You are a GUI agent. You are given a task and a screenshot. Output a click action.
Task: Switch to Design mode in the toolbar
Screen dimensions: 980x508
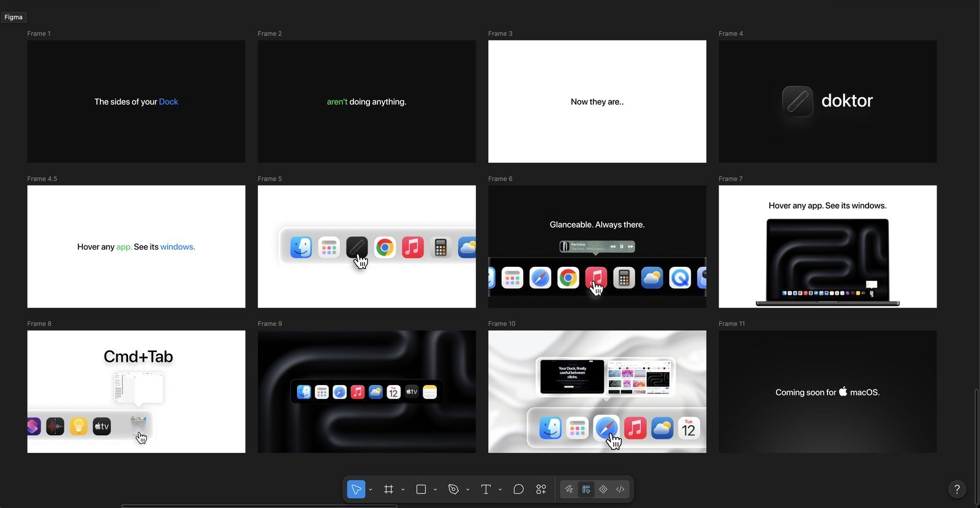click(x=586, y=489)
